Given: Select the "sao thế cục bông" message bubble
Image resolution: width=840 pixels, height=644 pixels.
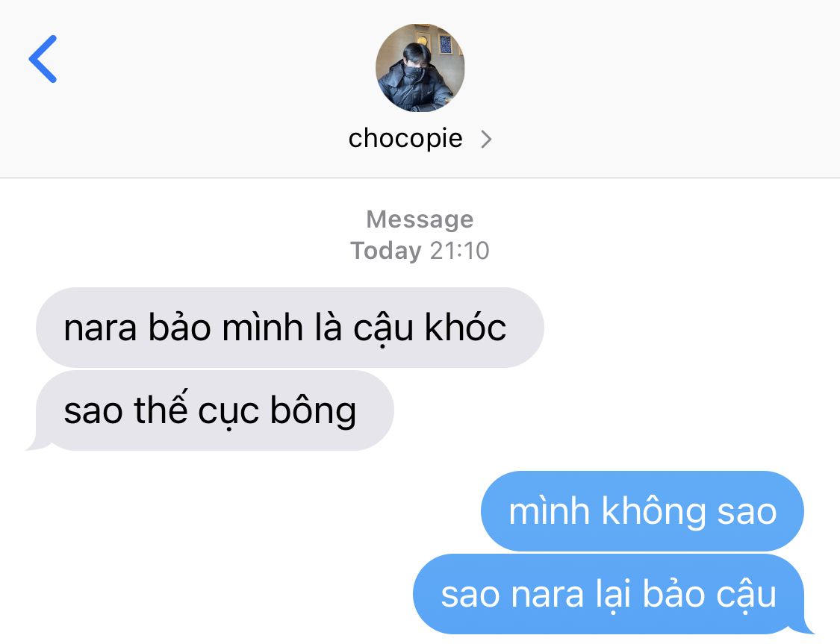Looking at the screenshot, I should click(215, 410).
